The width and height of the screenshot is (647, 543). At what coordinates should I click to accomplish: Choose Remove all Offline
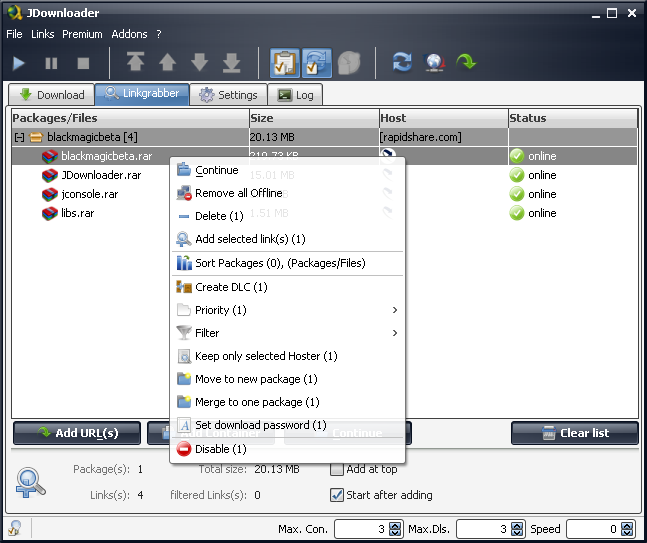click(x=288, y=193)
